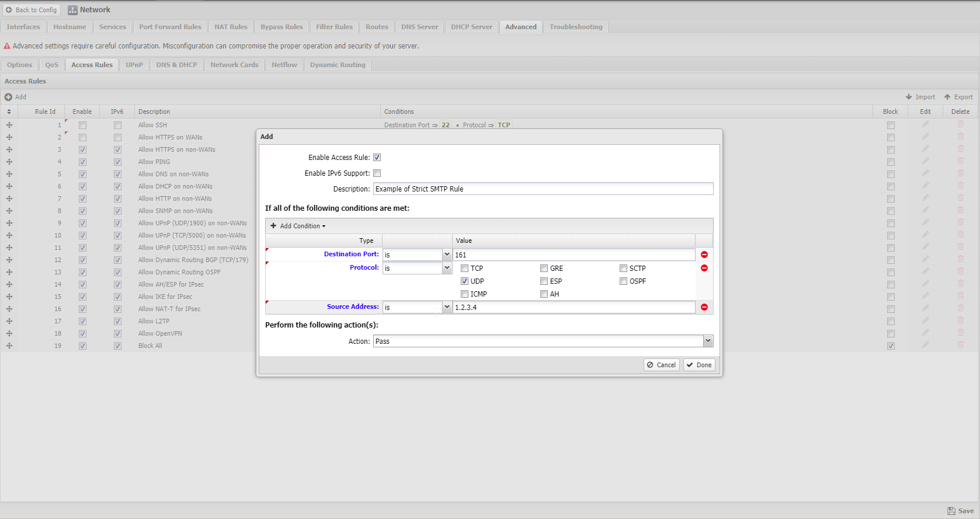This screenshot has height=519, width=980.
Task: Edit the Block All rule
Action: 925,345
